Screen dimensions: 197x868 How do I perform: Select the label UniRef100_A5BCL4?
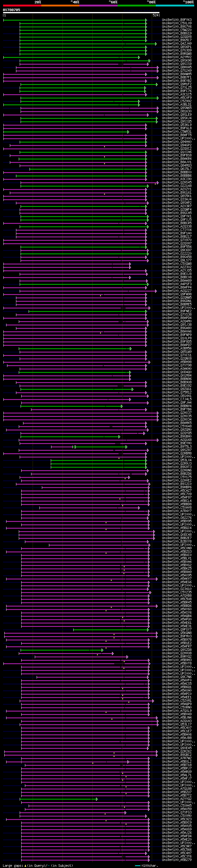pos(177,501)
